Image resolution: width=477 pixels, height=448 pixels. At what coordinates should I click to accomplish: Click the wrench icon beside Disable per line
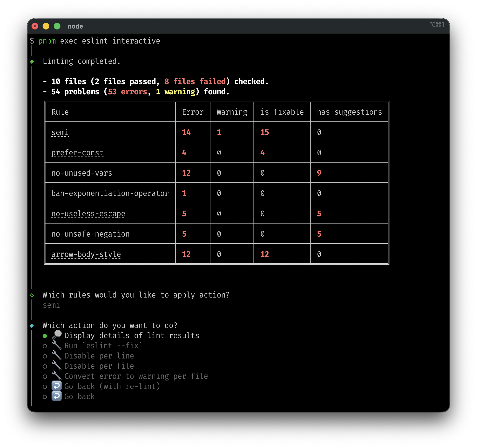(57, 356)
